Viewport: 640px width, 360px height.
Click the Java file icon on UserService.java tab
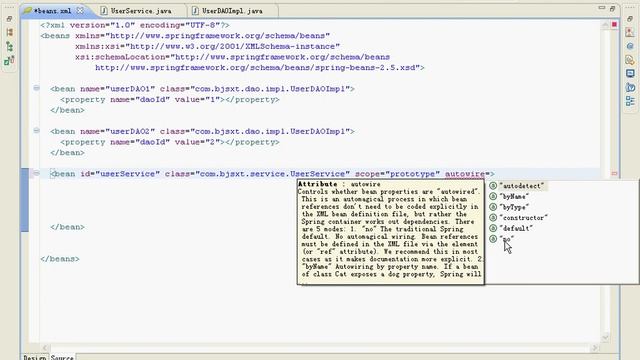[104, 11]
